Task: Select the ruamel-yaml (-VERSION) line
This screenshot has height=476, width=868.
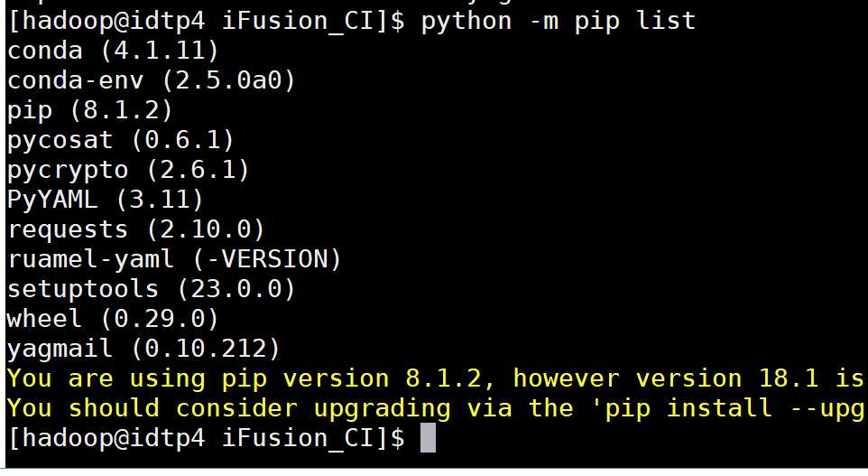Action: 174,259
